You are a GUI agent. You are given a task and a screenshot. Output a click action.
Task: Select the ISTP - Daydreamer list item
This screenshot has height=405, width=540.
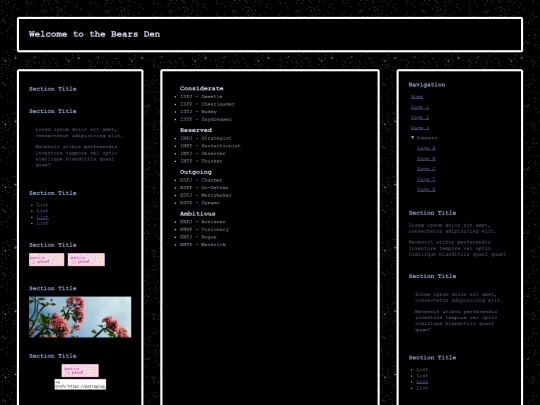click(206, 120)
